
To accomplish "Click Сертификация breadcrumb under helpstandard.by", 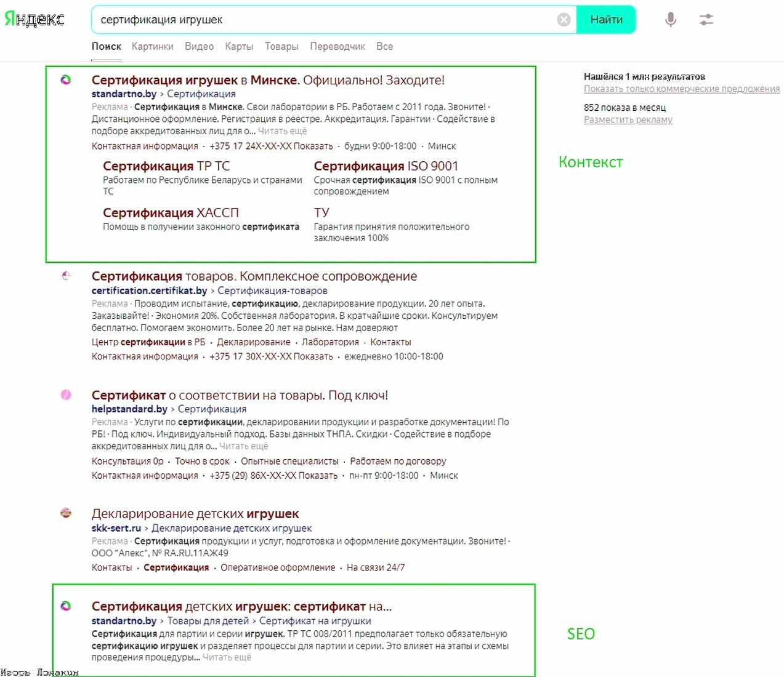I will pos(212,409).
